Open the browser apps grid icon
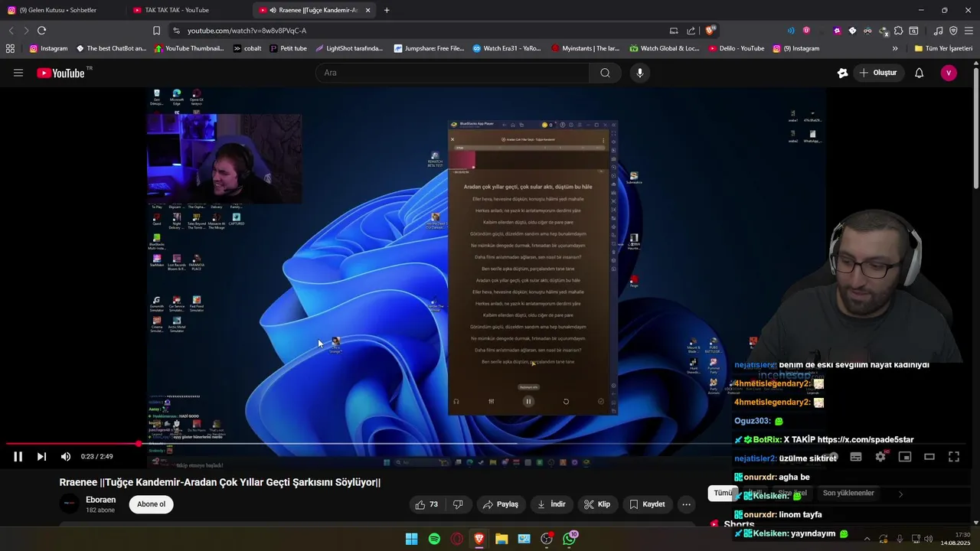Screen dimensions: 980x551 [x=10, y=48]
